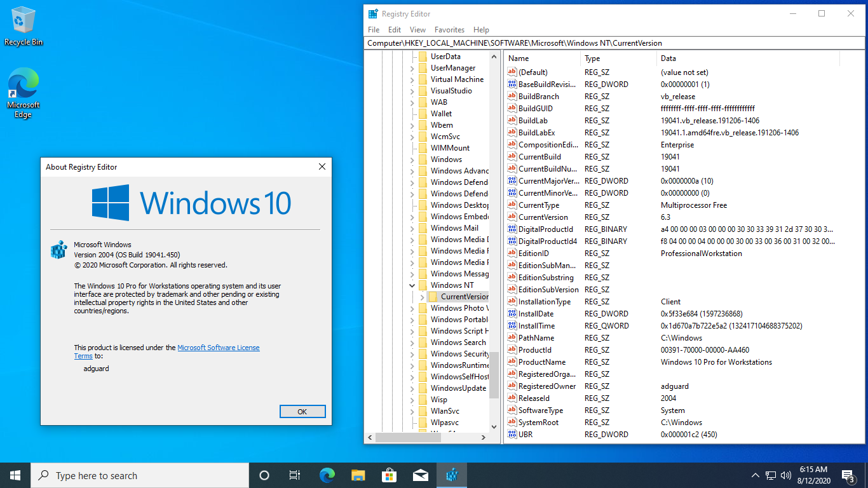Open Cortana circle icon on taskbar
This screenshot has height=488, width=868.
click(264, 475)
